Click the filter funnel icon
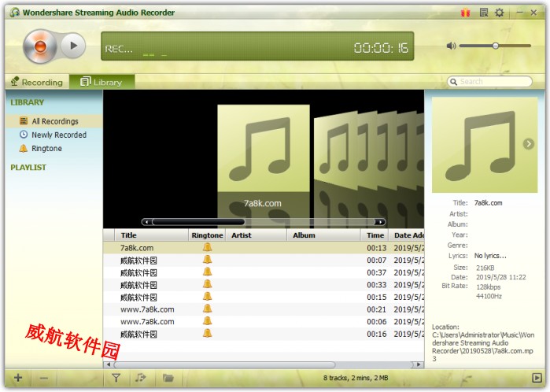550x392 pixels. 116,378
